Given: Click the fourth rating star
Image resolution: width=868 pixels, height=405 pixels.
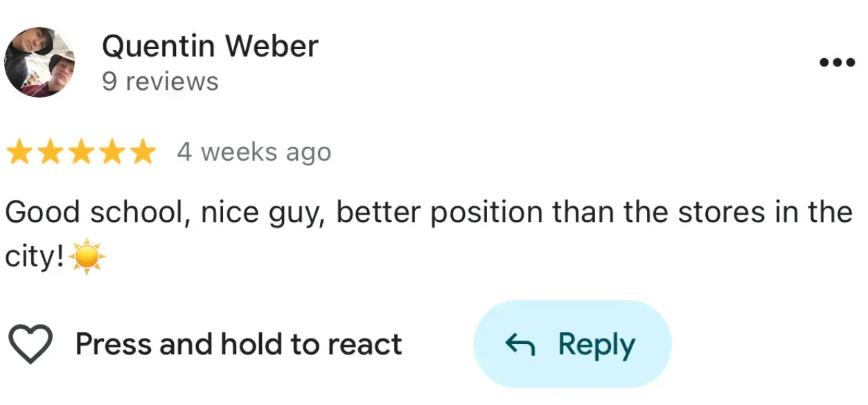Looking at the screenshot, I should (x=112, y=152).
